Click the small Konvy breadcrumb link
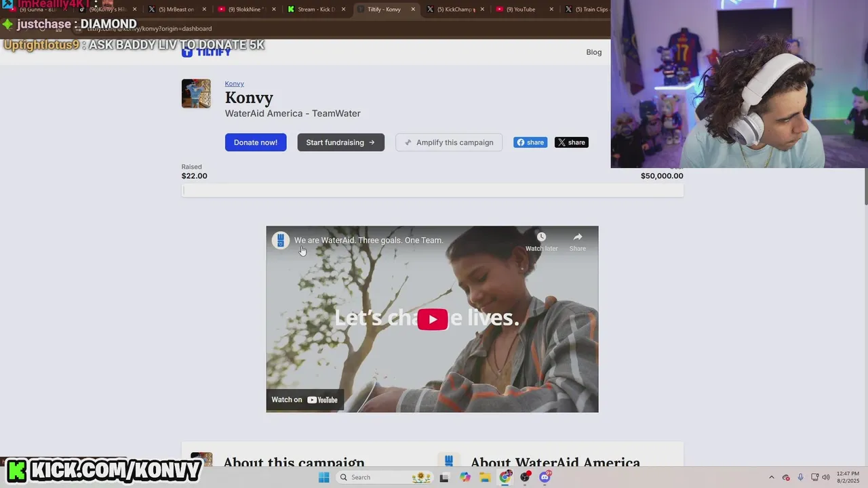 click(235, 83)
